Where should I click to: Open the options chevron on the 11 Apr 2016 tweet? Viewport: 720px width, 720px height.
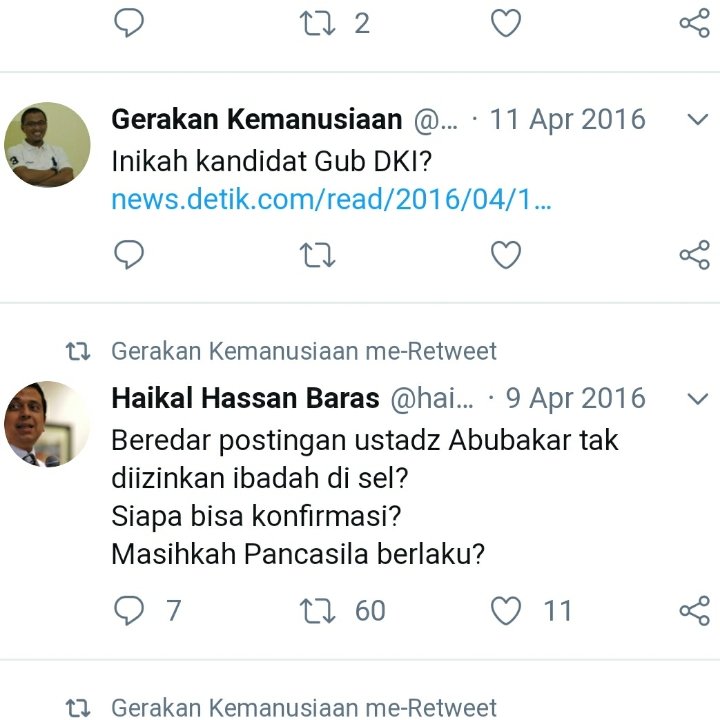(698, 120)
